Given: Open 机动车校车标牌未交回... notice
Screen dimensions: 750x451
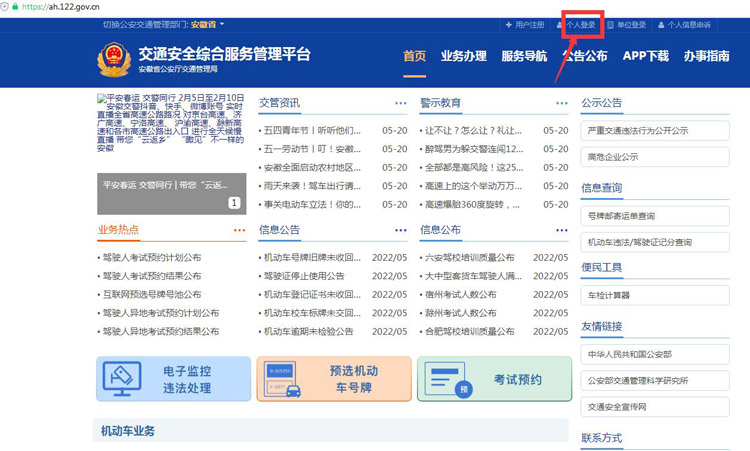Looking at the screenshot, I should pyautogui.click(x=312, y=313).
